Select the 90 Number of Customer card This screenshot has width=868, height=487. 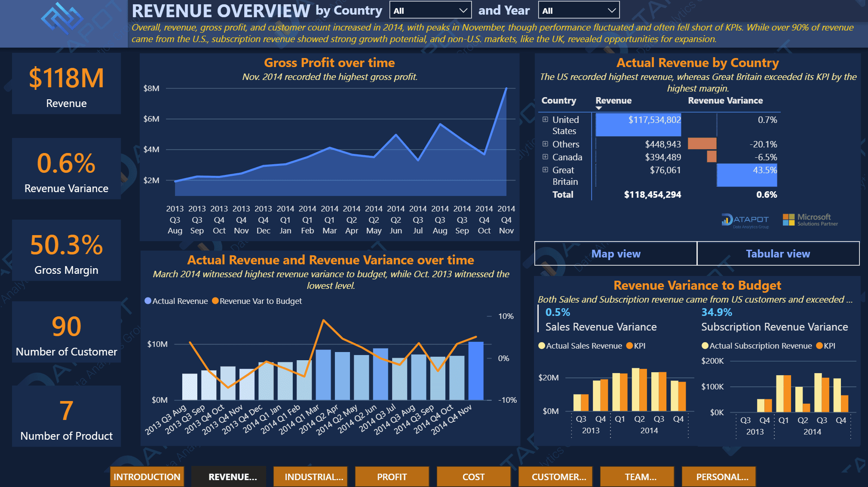pos(66,332)
